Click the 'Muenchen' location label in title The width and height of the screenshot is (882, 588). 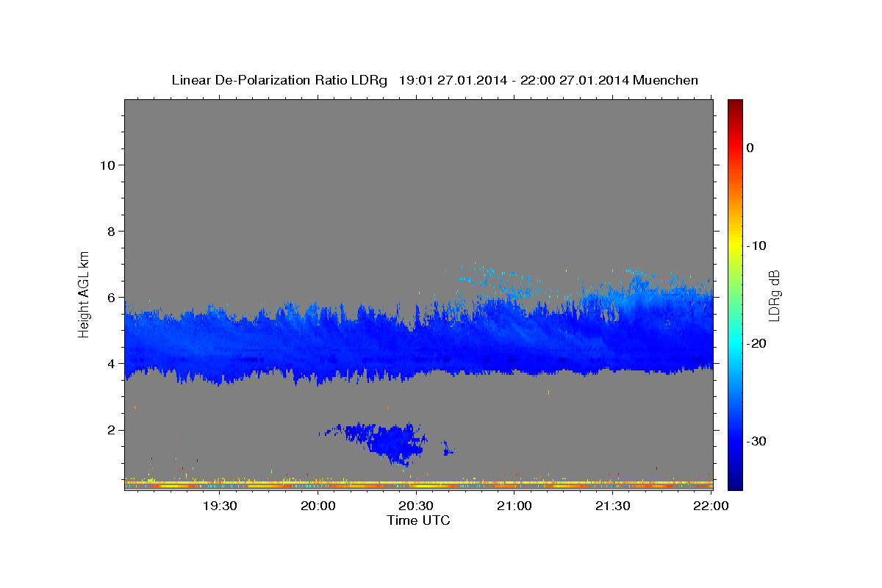[665, 80]
